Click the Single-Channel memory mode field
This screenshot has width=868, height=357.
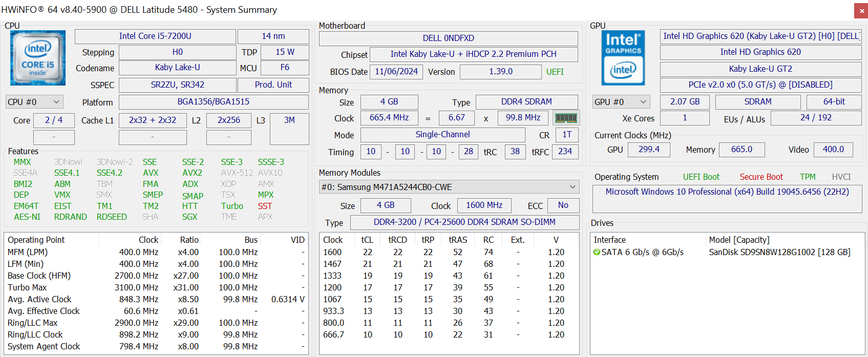[442, 135]
